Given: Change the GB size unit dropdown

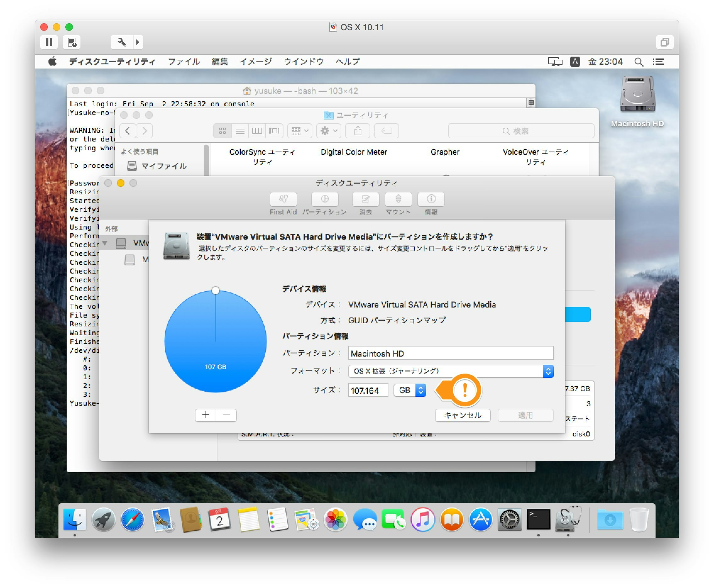Looking at the screenshot, I should point(410,390).
